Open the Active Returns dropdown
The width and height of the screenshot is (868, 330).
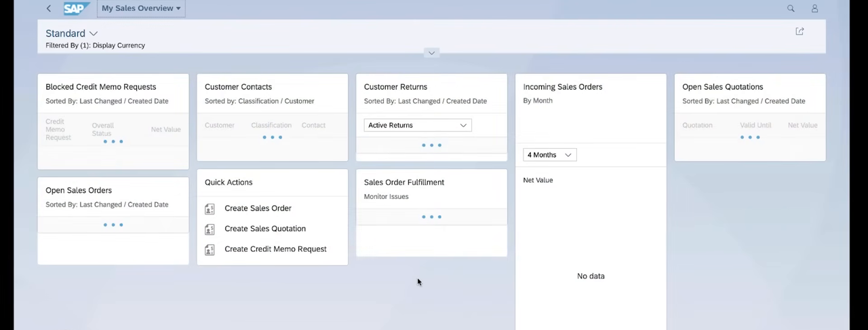pyautogui.click(x=418, y=125)
